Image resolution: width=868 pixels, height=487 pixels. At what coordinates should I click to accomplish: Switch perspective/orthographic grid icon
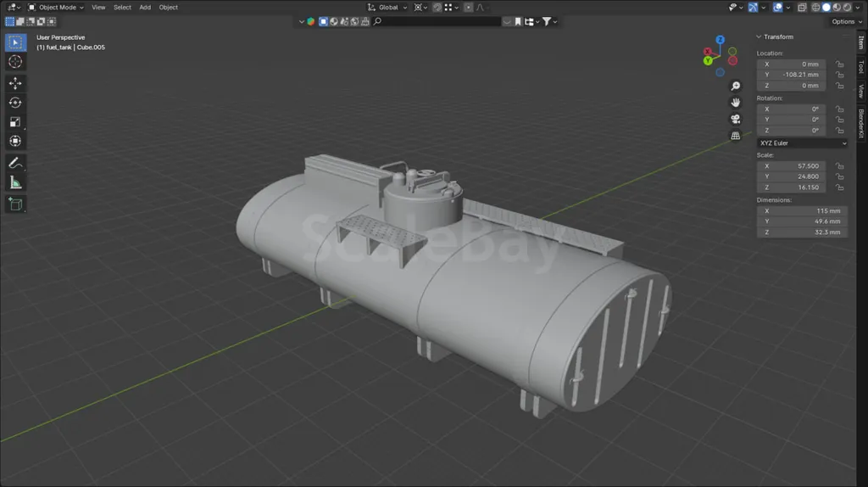pyautogui.click(x=735, y=136)
